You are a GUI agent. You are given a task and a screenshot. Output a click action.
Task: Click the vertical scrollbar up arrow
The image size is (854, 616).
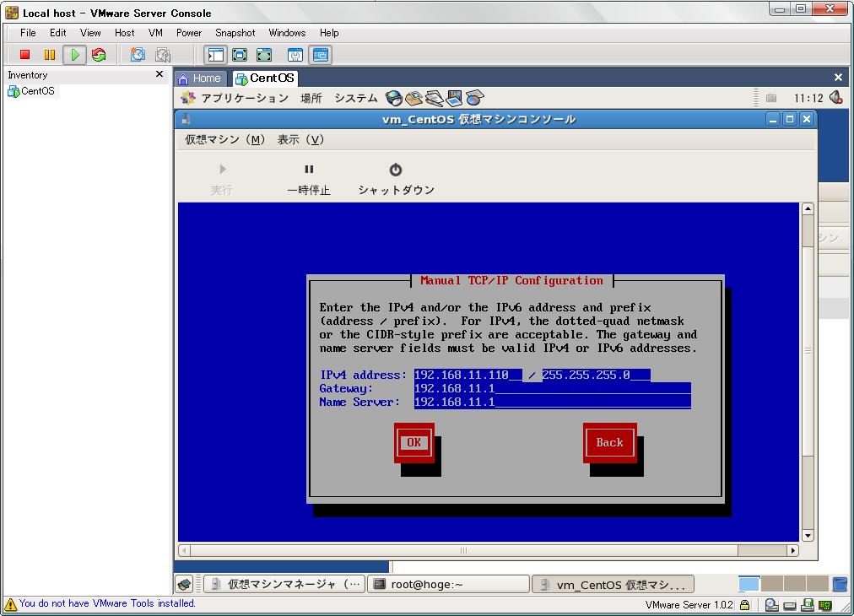pos(808,208)
